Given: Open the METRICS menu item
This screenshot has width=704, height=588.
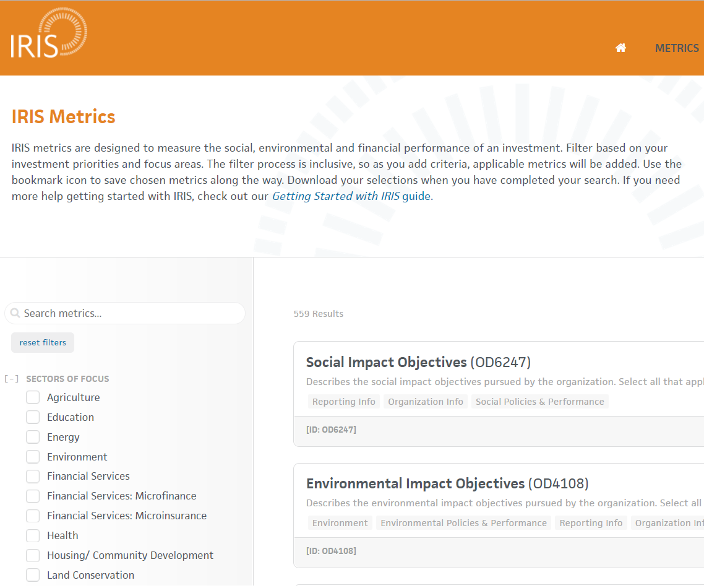Looking at the screenshot, I should [x=677, y=48].
